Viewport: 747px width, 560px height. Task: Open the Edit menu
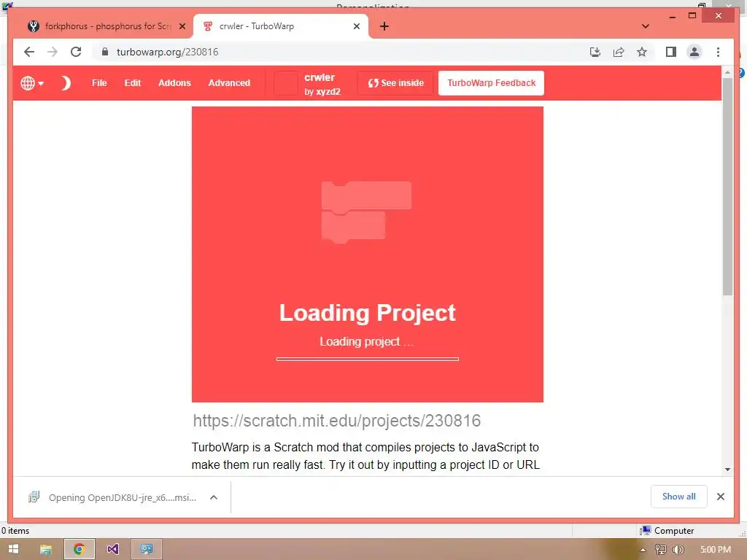pyautogui.click(x=133, y=83)
